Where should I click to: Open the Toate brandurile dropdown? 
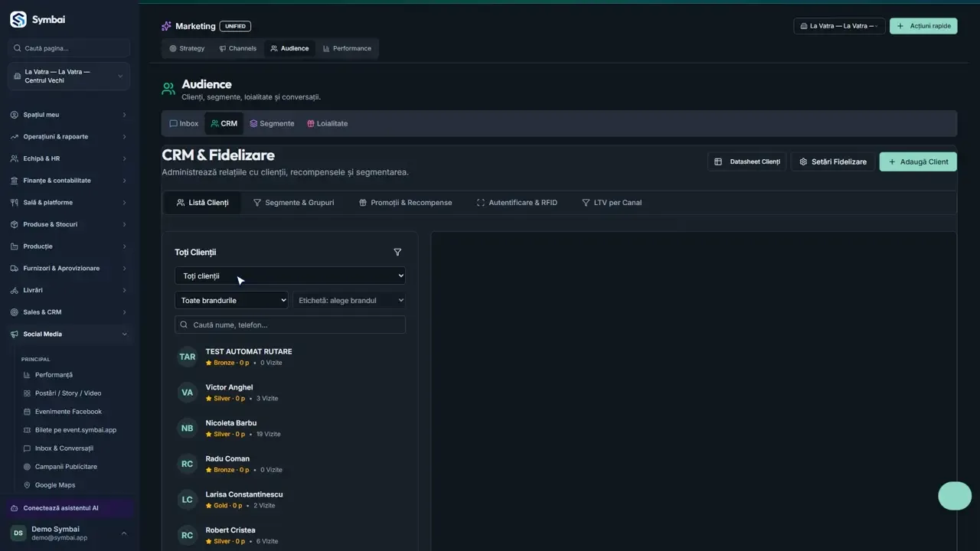coord(231,300)
